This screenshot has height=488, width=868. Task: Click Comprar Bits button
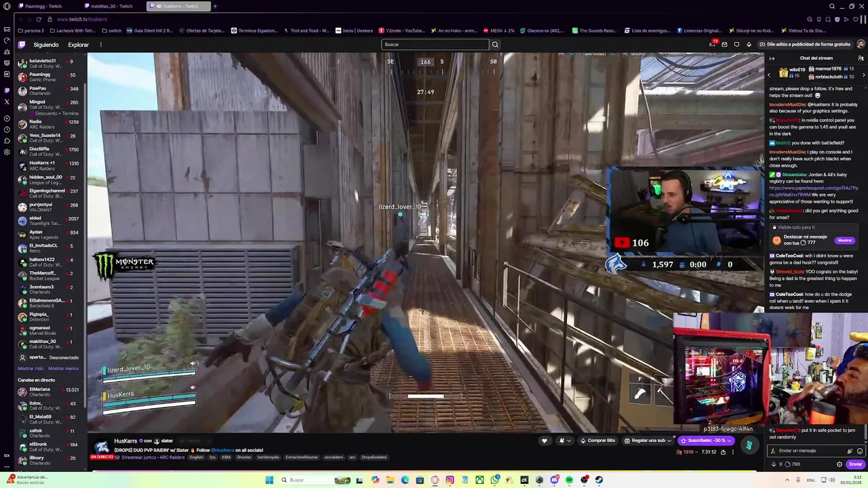point(597,441)
